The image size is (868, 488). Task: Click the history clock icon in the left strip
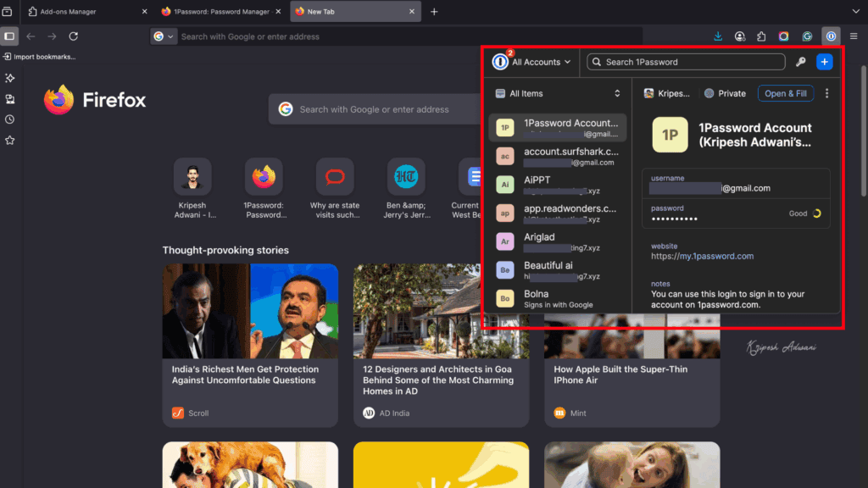pos(10,119)
